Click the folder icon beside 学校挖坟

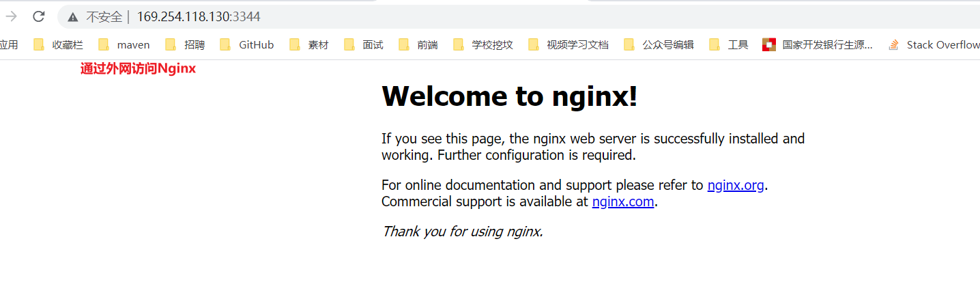coord(459,45)
